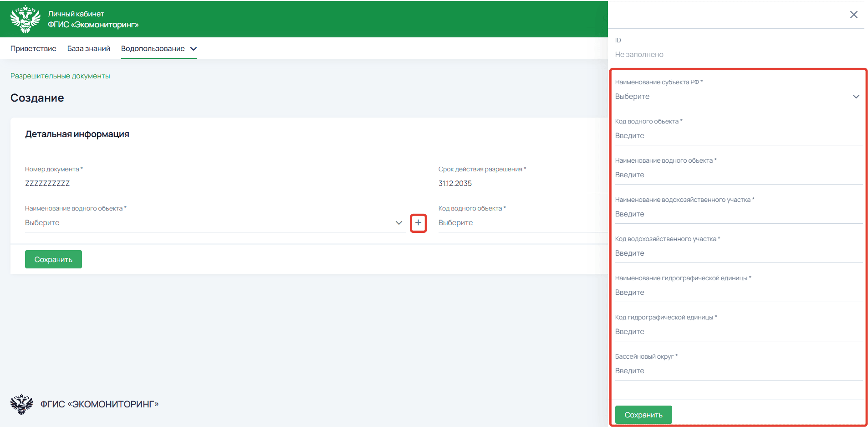The width and height of the screenshot is (868, 427).
Task: Focus Наименование водохозяйственного участка input
Action: point(738,214)
